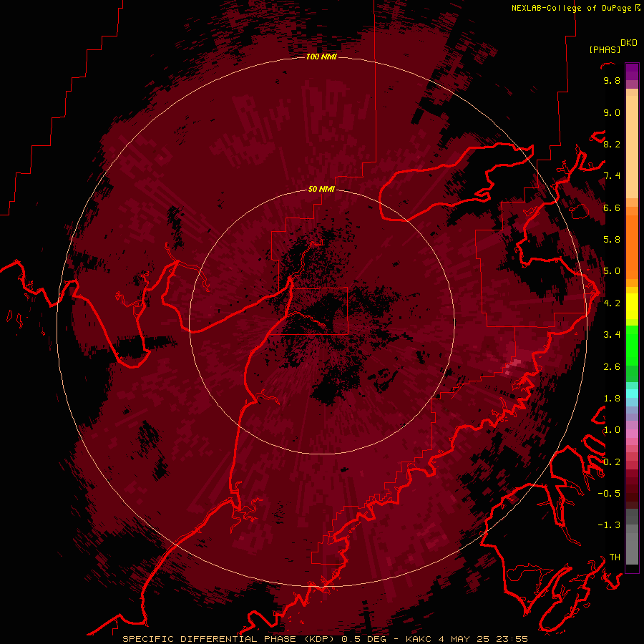The height and width of the screenshot is (644, 644).
Task: Click the 5.0 value on the color scale
Action: coord(612,271)
